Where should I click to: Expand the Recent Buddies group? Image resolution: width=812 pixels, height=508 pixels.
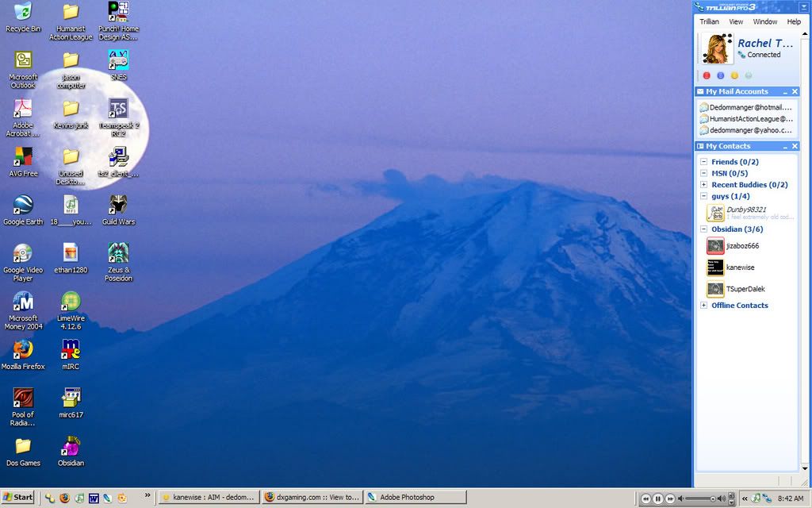pyautogui.click(x=704, y=184)
